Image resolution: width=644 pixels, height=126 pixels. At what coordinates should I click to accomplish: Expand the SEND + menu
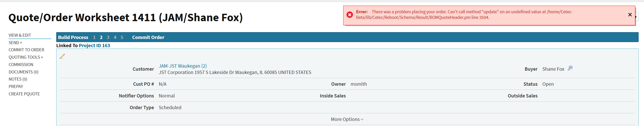coord(15,43)
